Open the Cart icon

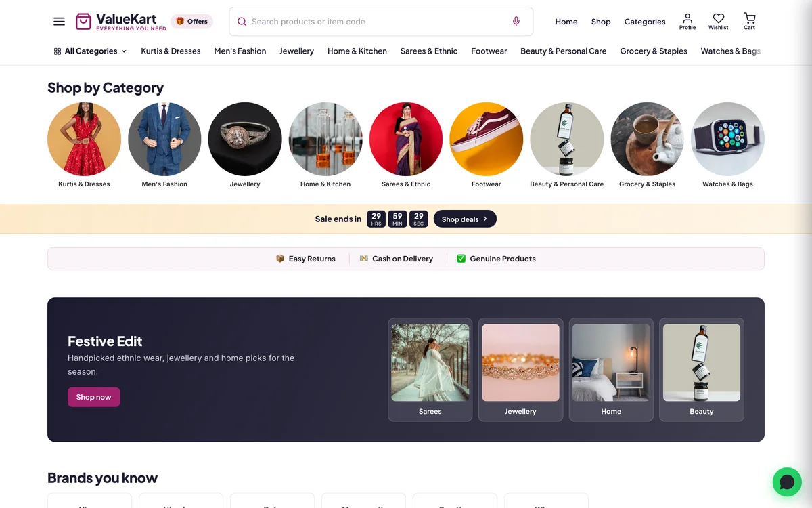pyautogui.click(x=749, y=22)
